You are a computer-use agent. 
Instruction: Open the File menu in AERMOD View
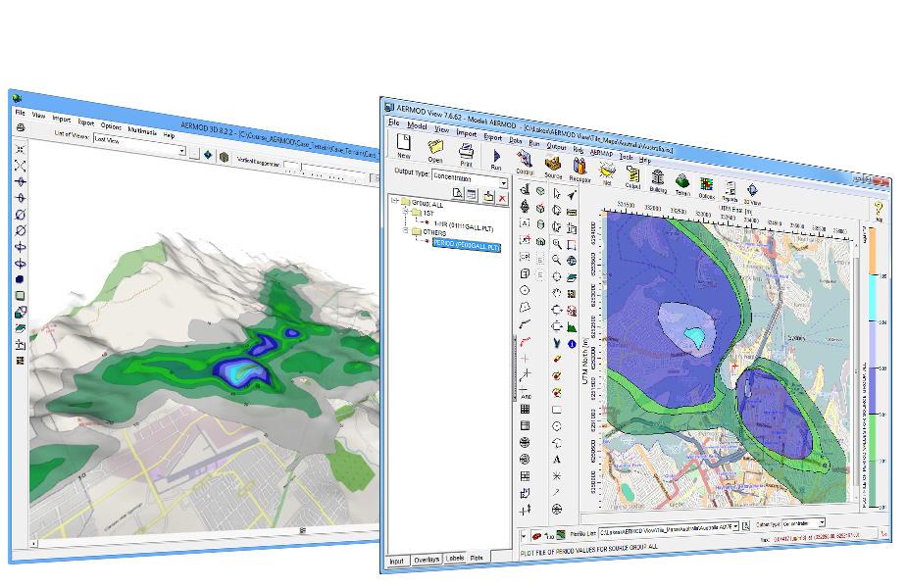[394, 122]
